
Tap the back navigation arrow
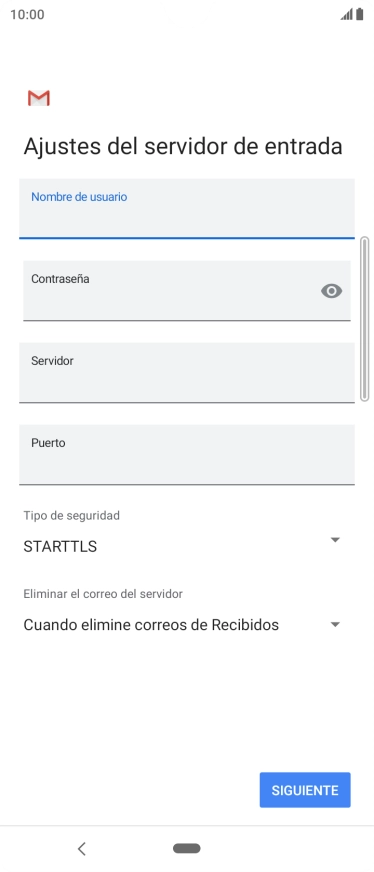point(82,848)
